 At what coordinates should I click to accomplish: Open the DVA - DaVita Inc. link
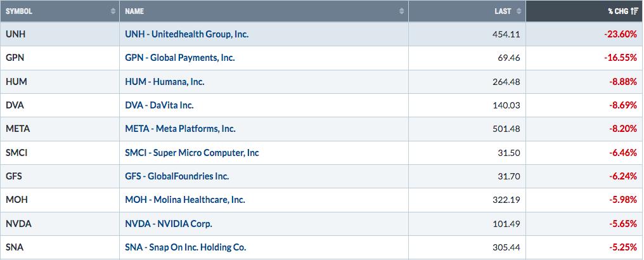[x=159, y=105]
